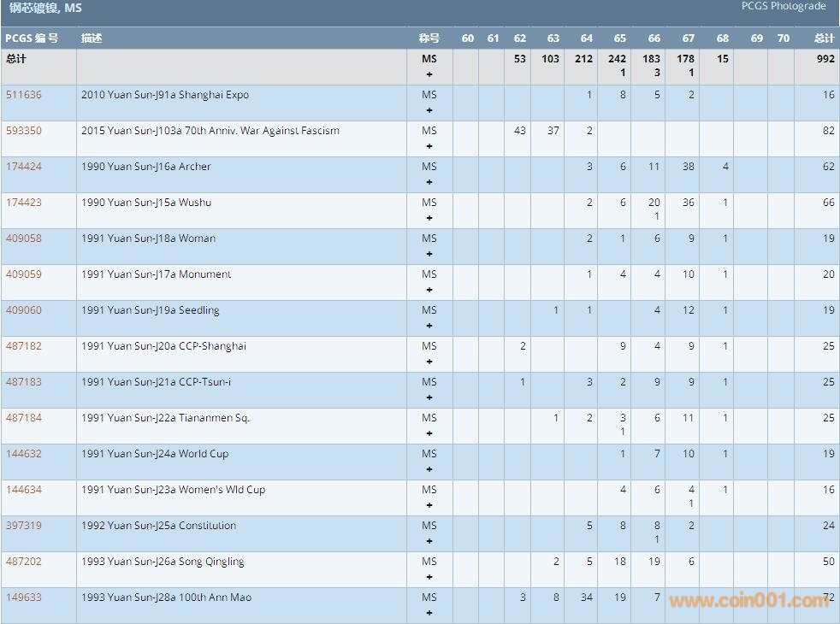840x624 pixels.
Task: Click the 描述 column header
Action: click(92, 38)
